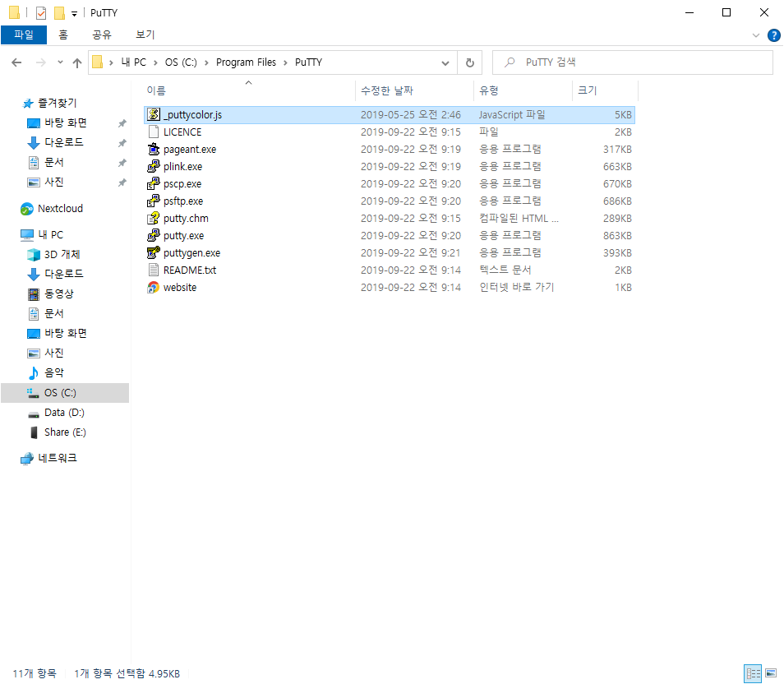The height and width of the screenshot is (684, 784).
Task: Open the 공유 ribbon tab
Action: pos(102,35)
